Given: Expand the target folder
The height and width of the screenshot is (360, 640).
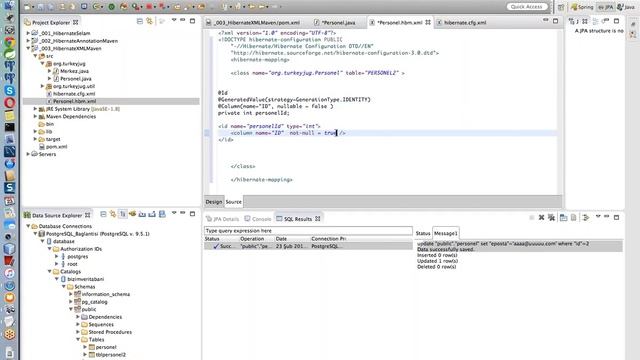Looking at the screenshot, I should [36, 139].
